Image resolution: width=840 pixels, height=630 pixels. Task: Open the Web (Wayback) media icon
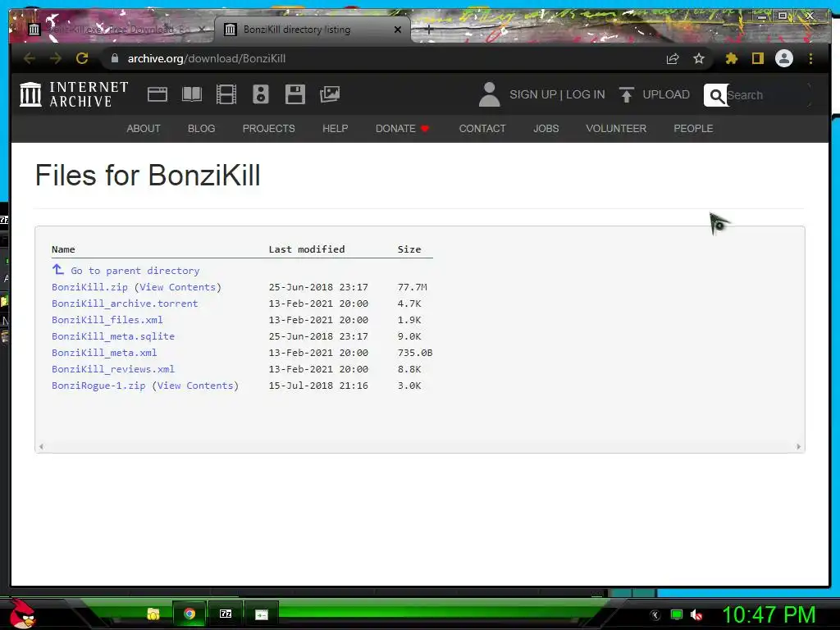157,94
